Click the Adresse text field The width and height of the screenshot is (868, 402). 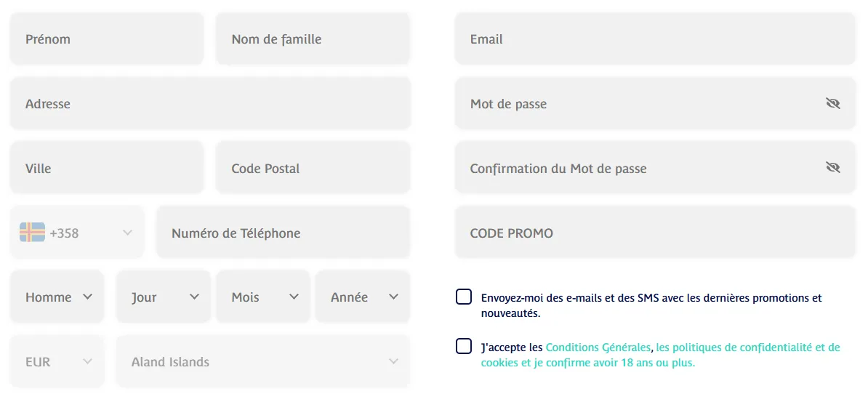coord(210,104)
